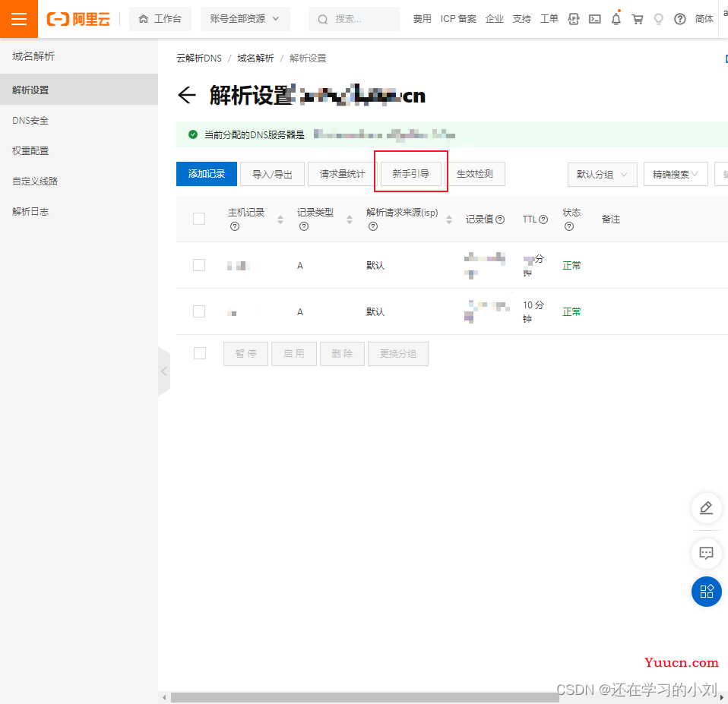The height and width of the screenshot is (704, 728).
Task: Select the first A record row checkbox
Action: click(x=199, y=265)
